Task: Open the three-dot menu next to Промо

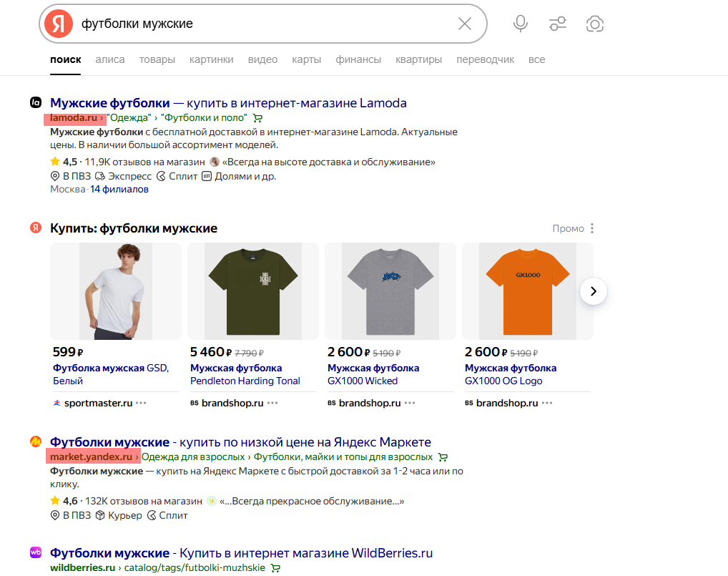Action: coord(592,228)
